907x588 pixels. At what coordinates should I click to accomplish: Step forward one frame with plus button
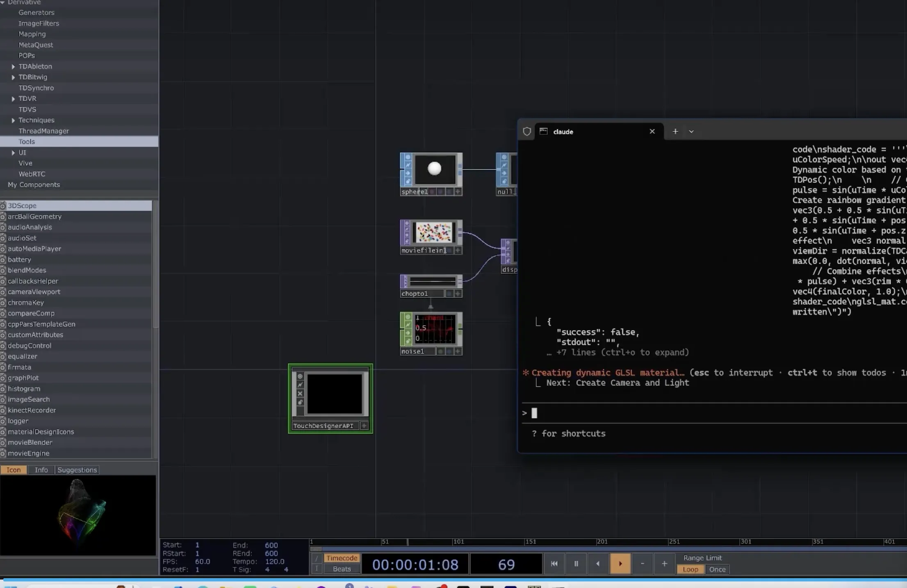[x=664, y=563]
